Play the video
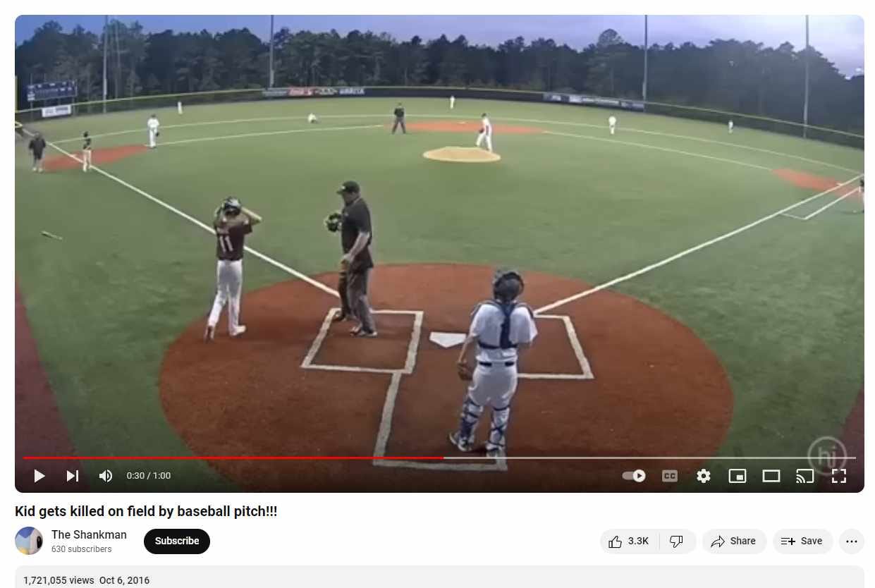 39,476
